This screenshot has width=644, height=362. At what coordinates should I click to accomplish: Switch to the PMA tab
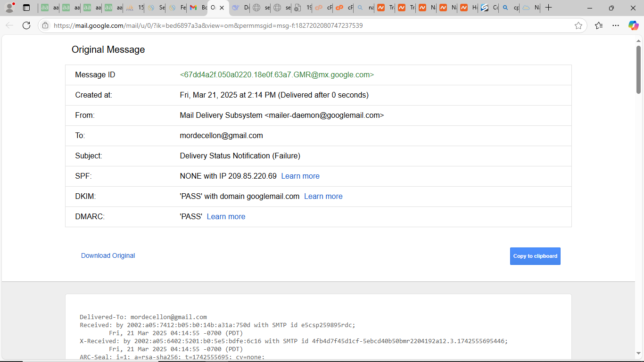pyautogui.click(x=134, y=8)
